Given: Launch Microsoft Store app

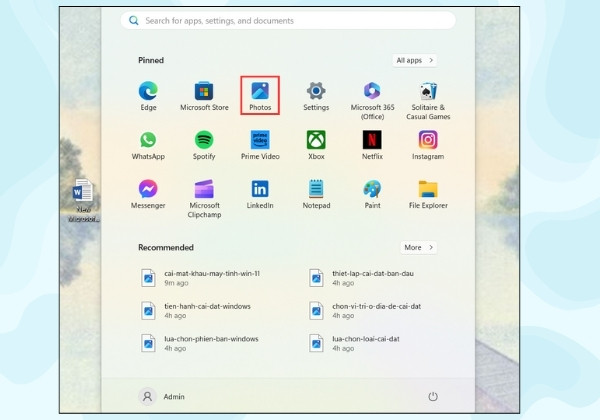Looking at the screenshot, I should coord(204,96).
